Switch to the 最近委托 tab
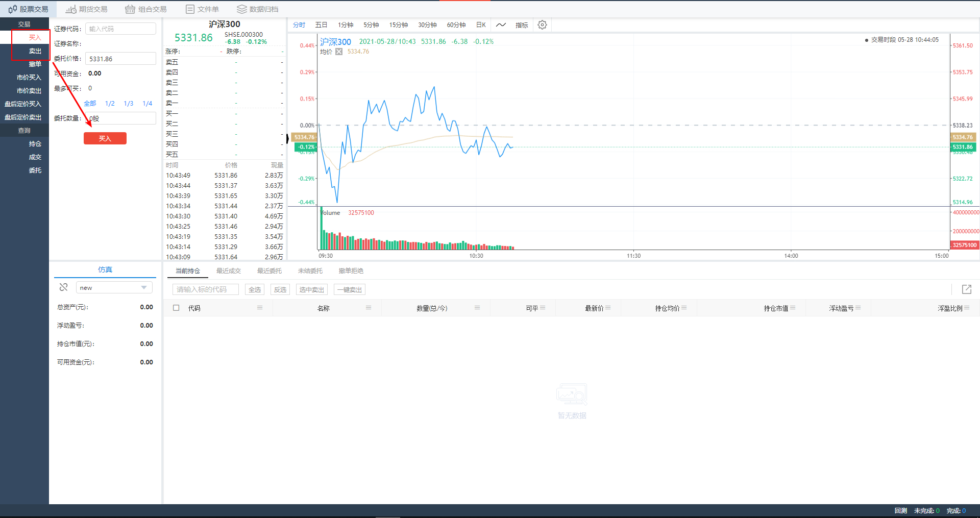Viewport: 980px width, 518px height. 269,271
